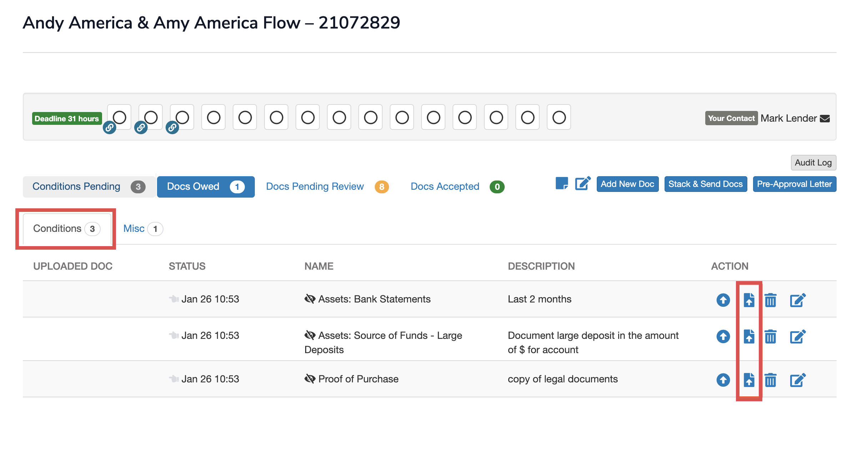This screenshot has height=463, width=868.
Task: Toggle hidden-eye icon on Bank Statements
Action: tap(310, 299)
